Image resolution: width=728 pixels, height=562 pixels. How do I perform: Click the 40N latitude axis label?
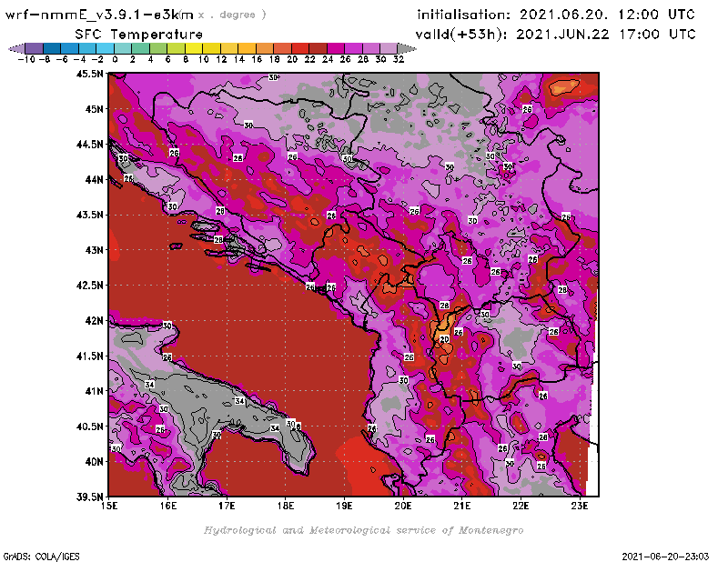(94, 462)
